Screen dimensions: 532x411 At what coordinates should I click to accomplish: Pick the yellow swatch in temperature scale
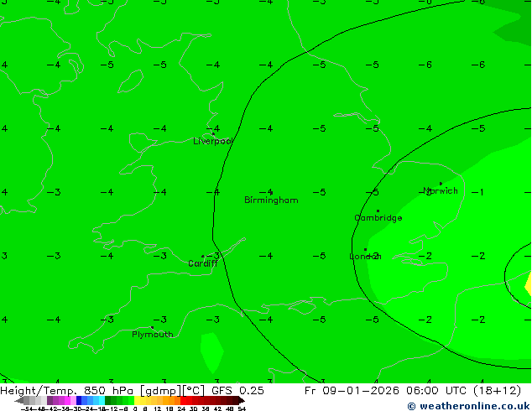click(137, 400)
